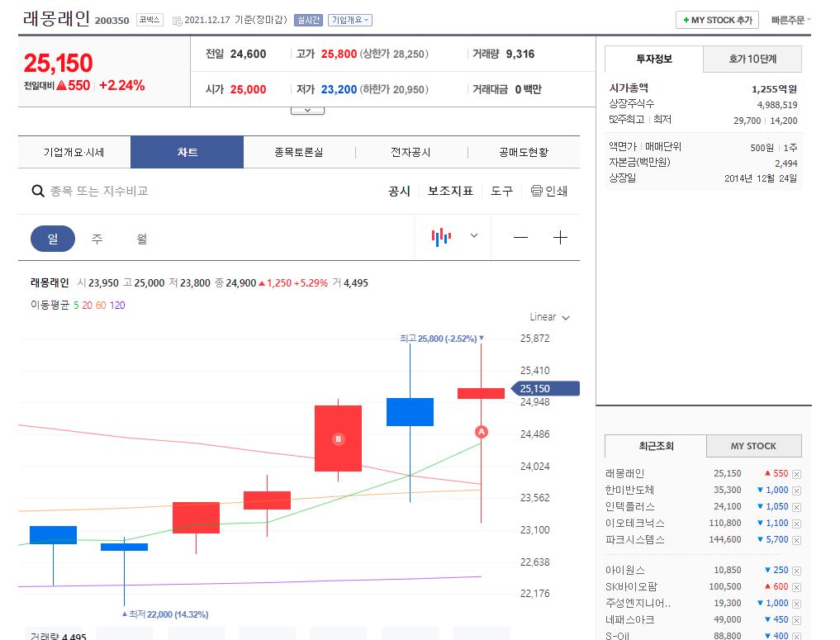Click the MY STOCK 추가 button

(717, 20)
